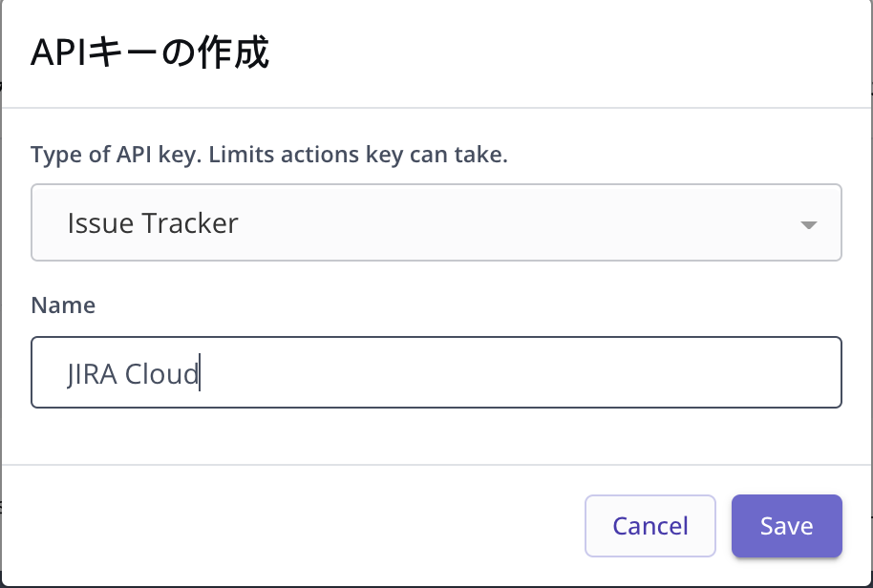Click the "Name" field label

[x=63, y=305]
